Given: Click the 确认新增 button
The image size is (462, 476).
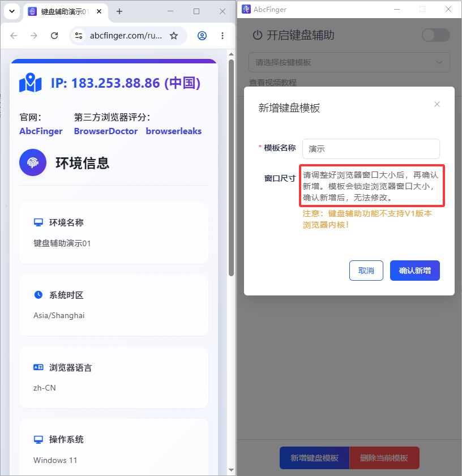Looking at the screenshot, I should [414, 271].
